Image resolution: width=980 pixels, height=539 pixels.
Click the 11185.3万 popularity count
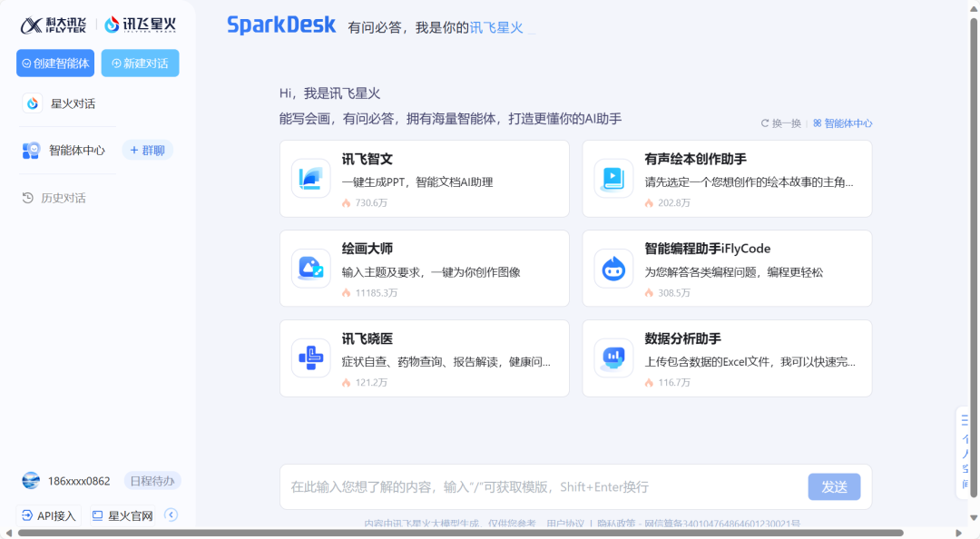coord(377,292)
